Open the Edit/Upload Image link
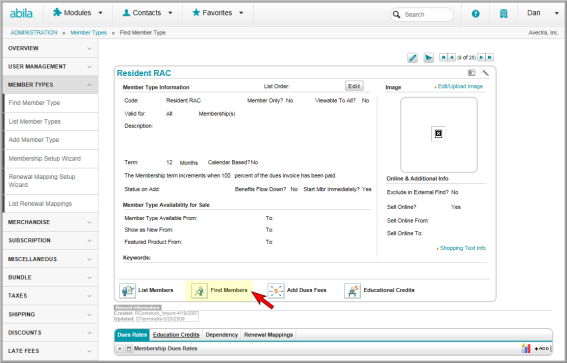 [460, 86]
